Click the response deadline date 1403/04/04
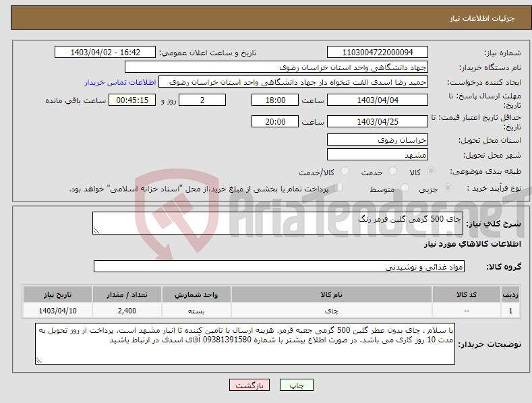532x403 pixels. 378,100
